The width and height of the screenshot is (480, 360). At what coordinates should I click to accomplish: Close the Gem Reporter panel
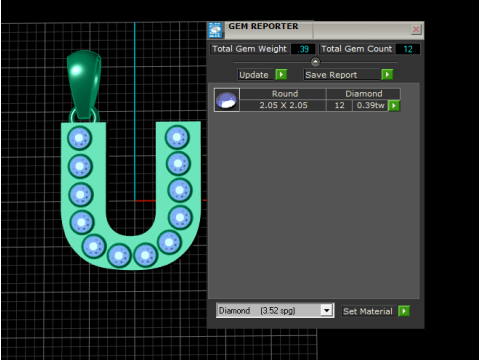[416, 30]
